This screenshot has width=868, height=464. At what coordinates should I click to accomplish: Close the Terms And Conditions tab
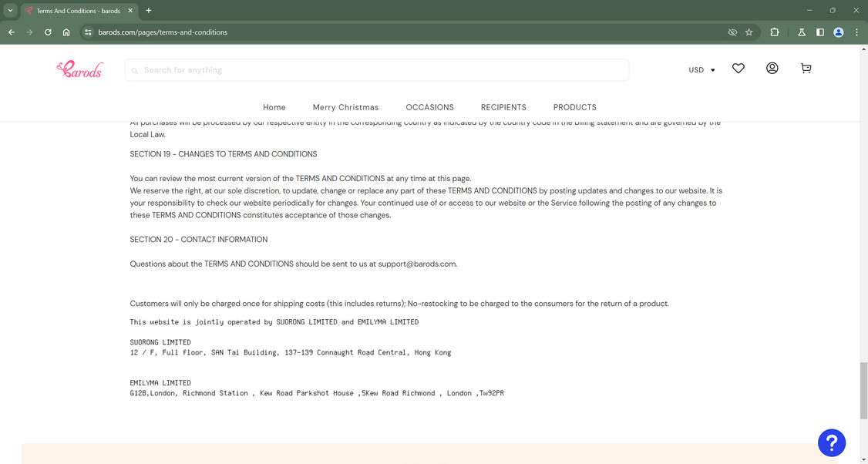(130, 11)
